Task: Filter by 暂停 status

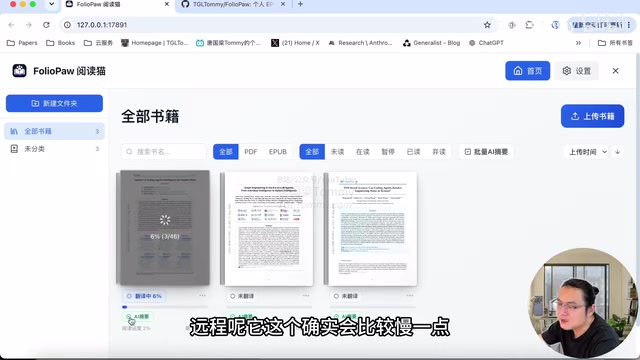Action: pos(388,151)
